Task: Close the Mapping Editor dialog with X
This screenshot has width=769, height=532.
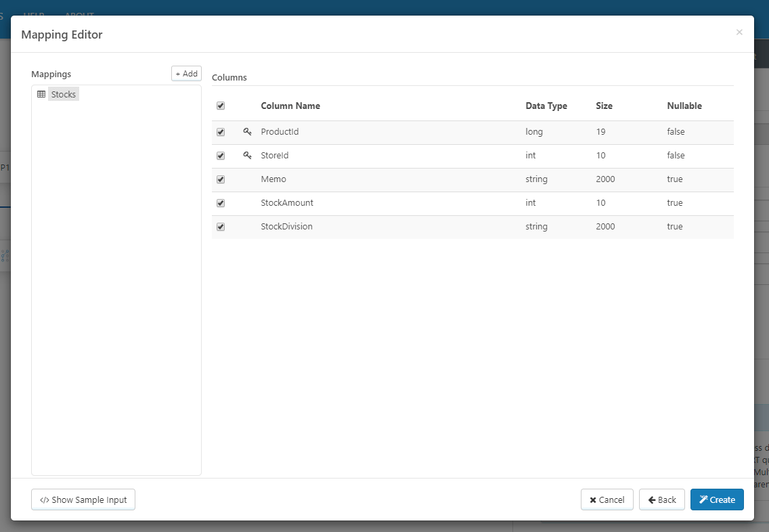Action: 739,32
